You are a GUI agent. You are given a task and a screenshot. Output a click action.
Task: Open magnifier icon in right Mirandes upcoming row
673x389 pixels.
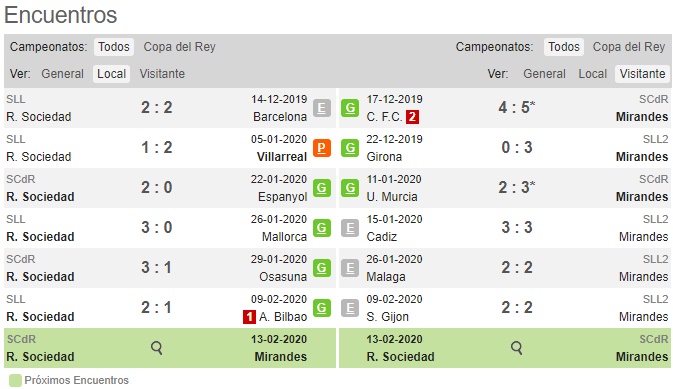click(x=517, y=348)
